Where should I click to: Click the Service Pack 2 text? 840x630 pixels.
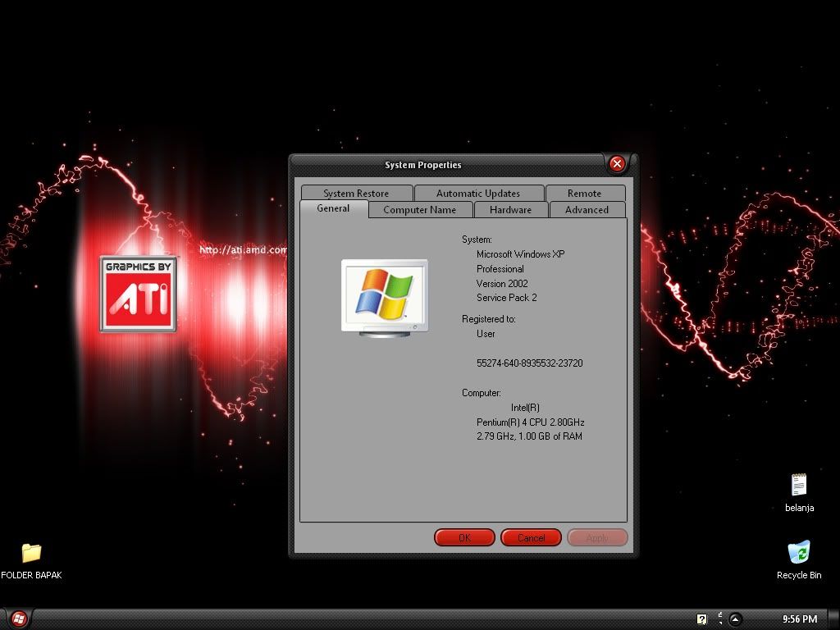point(506,297)
